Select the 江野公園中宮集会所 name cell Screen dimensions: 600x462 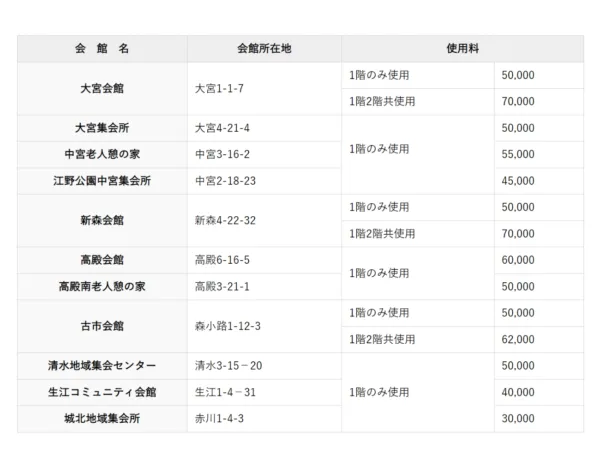102,181
